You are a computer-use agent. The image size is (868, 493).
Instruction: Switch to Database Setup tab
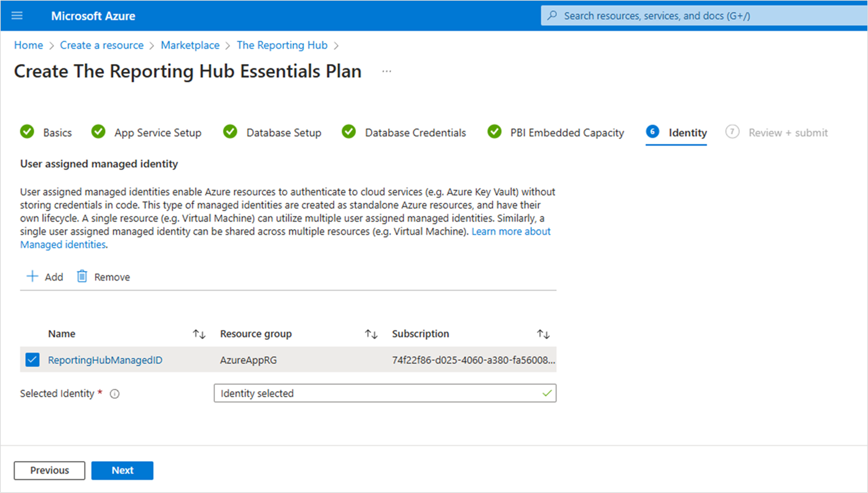[283, 133]
